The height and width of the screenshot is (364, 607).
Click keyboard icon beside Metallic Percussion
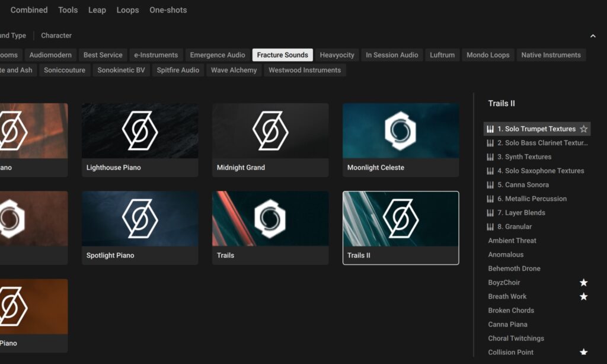[x=490, y=199]
